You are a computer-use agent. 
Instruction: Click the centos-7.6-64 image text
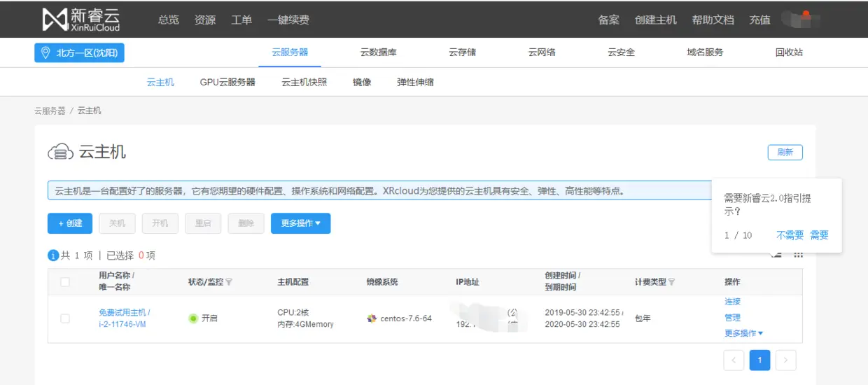[406, 318]
